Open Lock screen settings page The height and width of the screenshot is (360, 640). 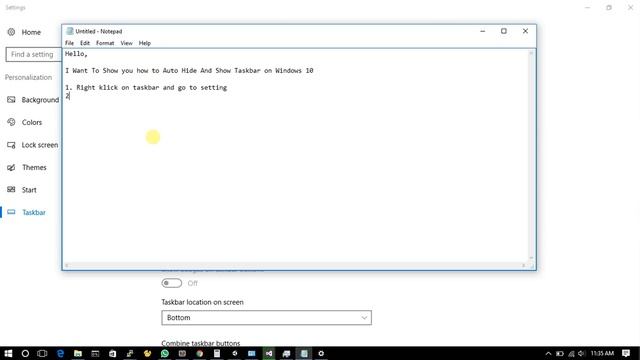[x=32, y=145]
